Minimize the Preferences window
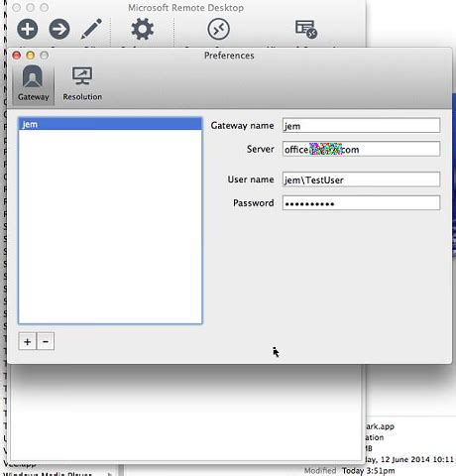 click(31, 56)
